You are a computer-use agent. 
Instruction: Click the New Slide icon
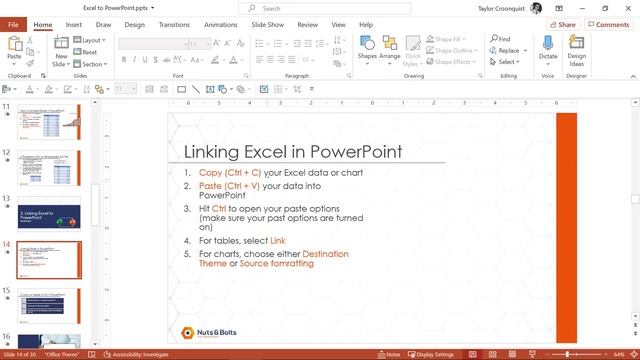(x=61, y=42)
